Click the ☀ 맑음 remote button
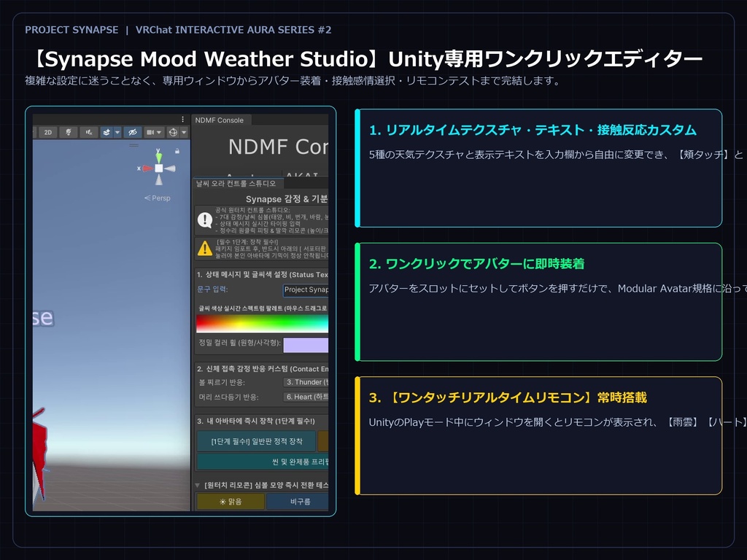The height and width of the screenshot is (560, 747). pos(231,502)
